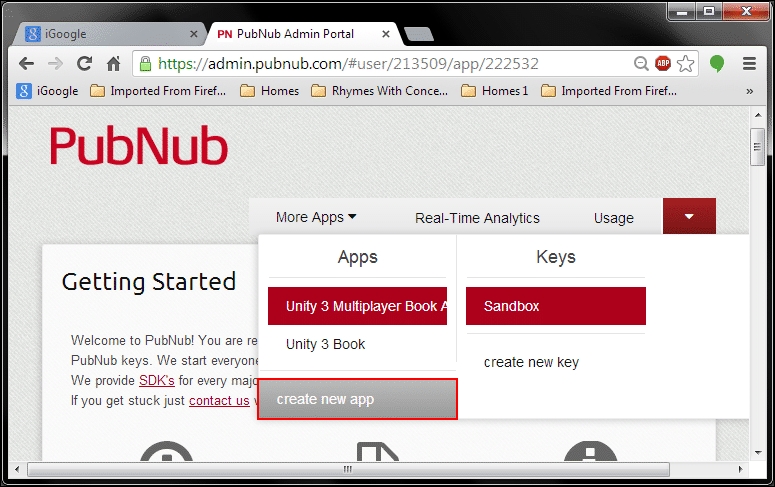Bookmark page with the star icon

pyautogui.click(x=686, y=63)
